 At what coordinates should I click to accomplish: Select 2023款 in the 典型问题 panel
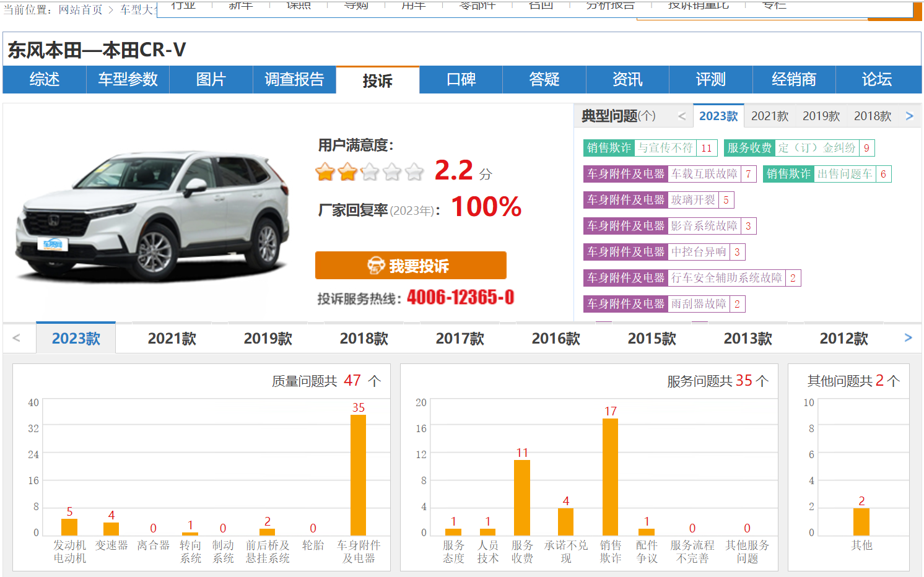coord(718,116)
